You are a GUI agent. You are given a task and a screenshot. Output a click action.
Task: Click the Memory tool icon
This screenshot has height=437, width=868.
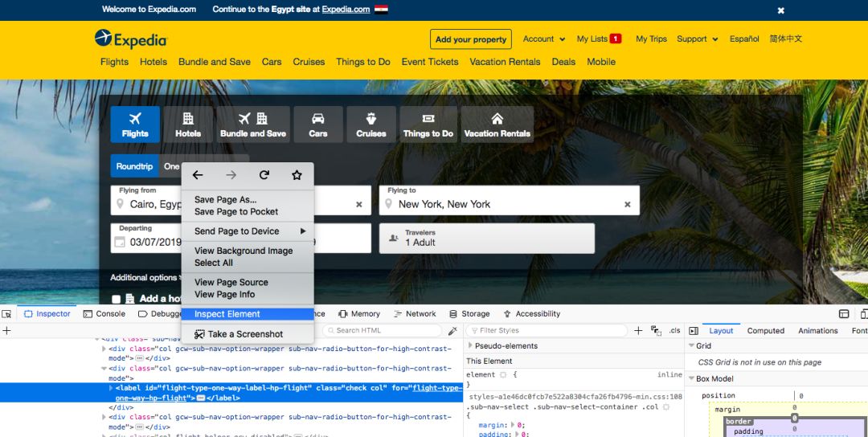point(342,313)
